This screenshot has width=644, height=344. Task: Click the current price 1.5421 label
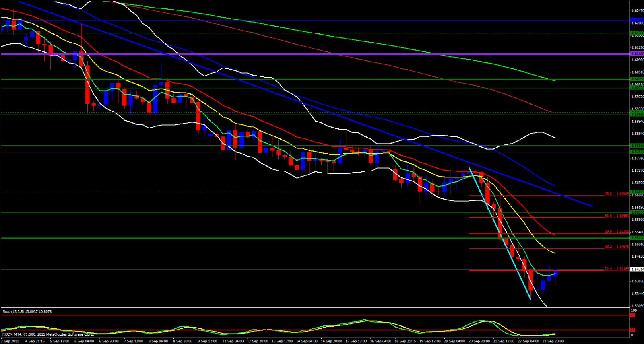[637, 269]
